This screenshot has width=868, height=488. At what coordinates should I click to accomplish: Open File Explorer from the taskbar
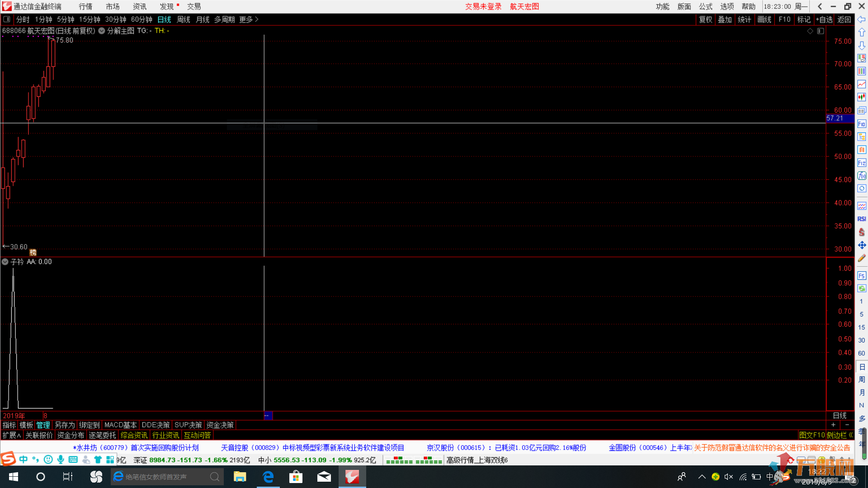pos(240,477)
